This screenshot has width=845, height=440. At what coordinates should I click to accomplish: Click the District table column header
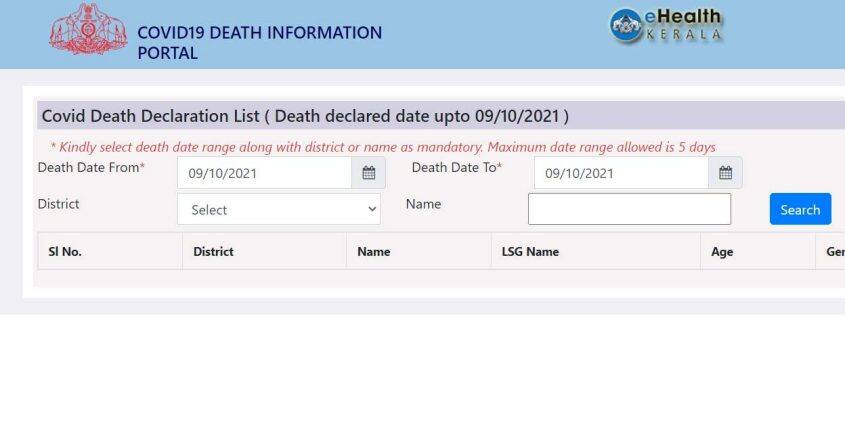213,252
